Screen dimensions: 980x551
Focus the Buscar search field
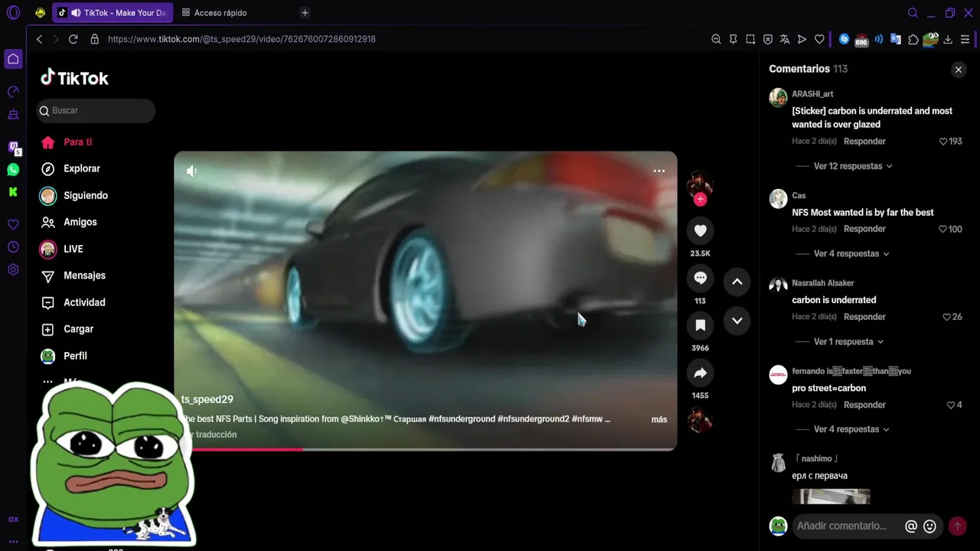click(96, 111)
